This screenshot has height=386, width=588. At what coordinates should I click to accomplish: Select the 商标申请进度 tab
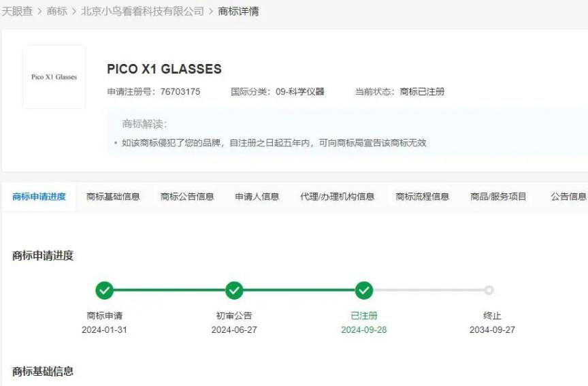pyautogui.click(x=39, y=197)
